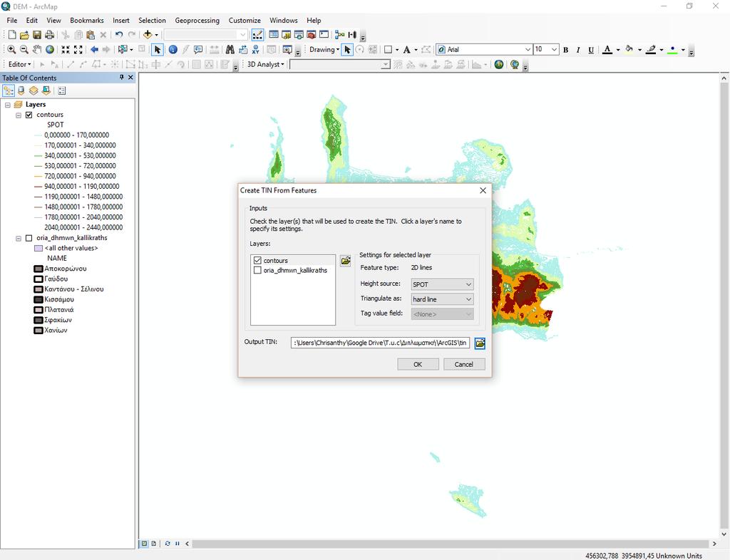730x560 pixels.
Task: Launch ArcGlobe from 3D Analyst toolbar
Action: pyautogui.click(x=515, y=64)
